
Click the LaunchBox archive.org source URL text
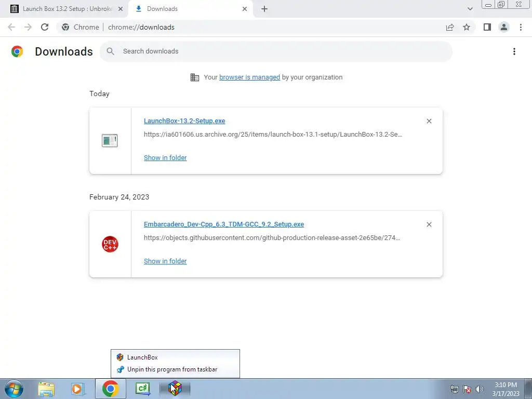tap(273, 135)
